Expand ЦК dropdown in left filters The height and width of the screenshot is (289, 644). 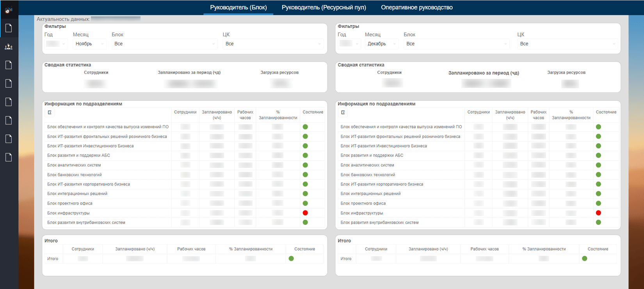point(273,44)
